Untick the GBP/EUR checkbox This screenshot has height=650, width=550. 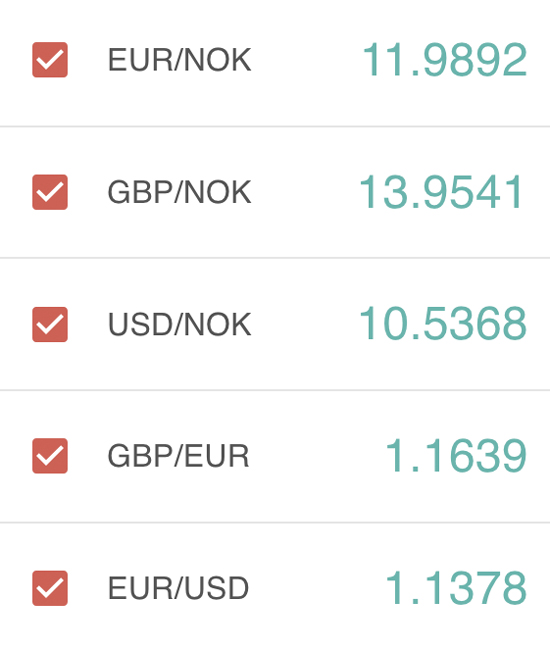(50, 456)
